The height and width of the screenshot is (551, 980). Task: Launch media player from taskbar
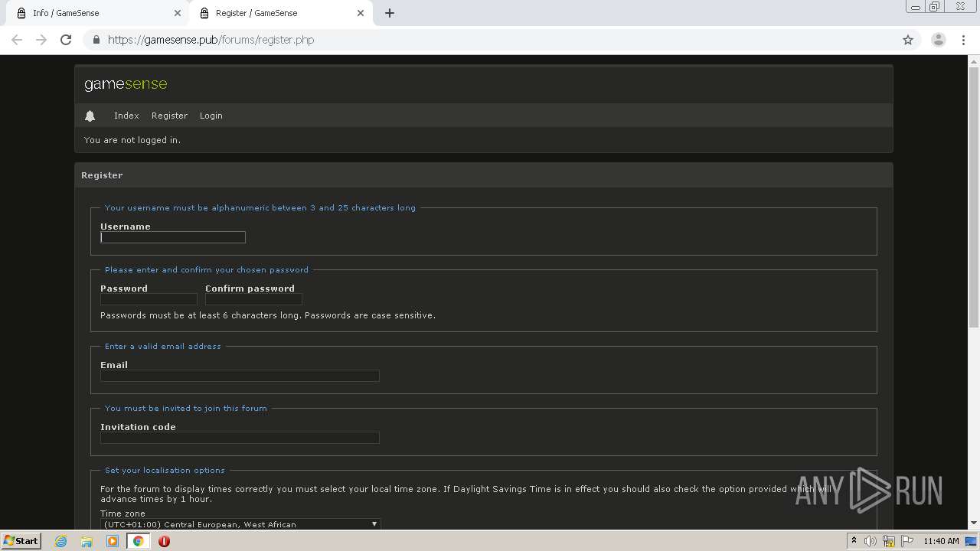(113, 541)
